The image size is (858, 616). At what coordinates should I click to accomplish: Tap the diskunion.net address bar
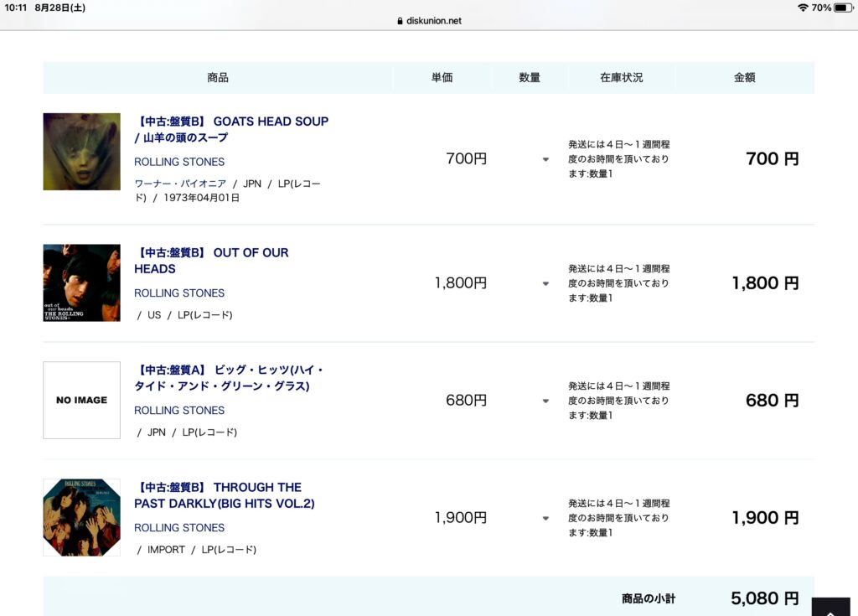(x=429, y=21)
